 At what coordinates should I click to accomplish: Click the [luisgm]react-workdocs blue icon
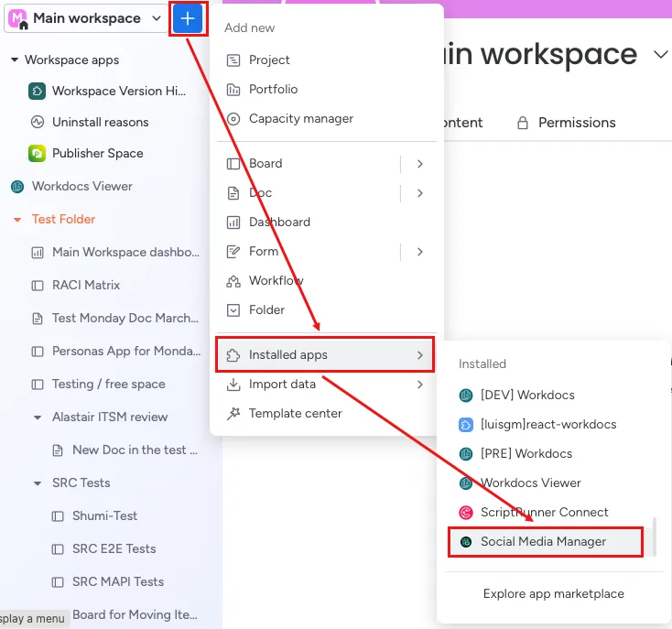click(466, 425)
